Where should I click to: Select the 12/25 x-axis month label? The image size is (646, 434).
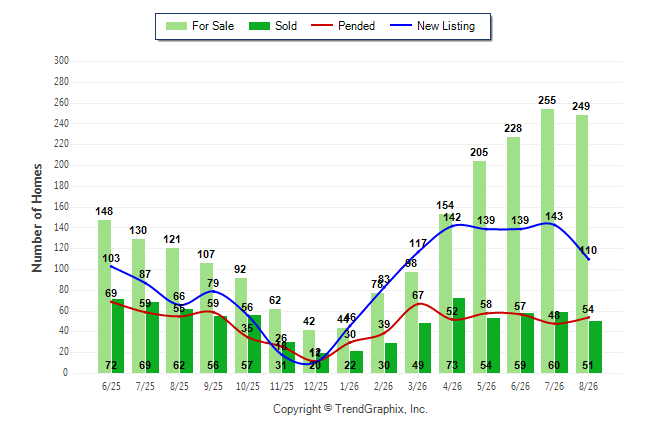point(316,386)
